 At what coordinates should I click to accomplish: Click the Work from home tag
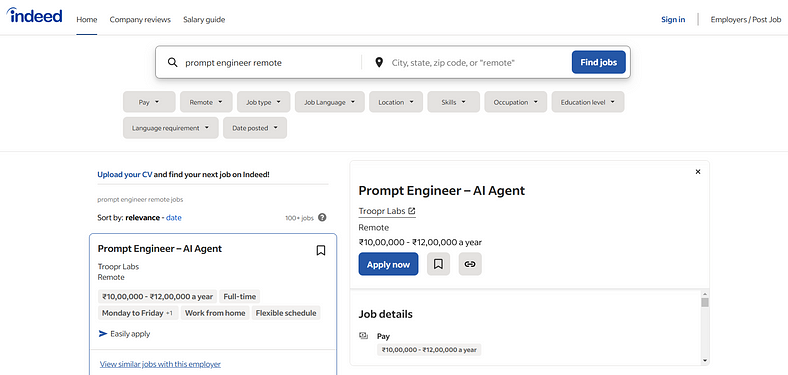click(x=215, y=313)
